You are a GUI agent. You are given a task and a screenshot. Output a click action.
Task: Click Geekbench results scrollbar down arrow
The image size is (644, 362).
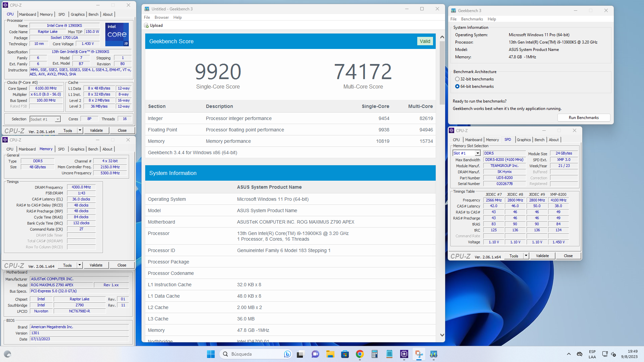(442, 335)
